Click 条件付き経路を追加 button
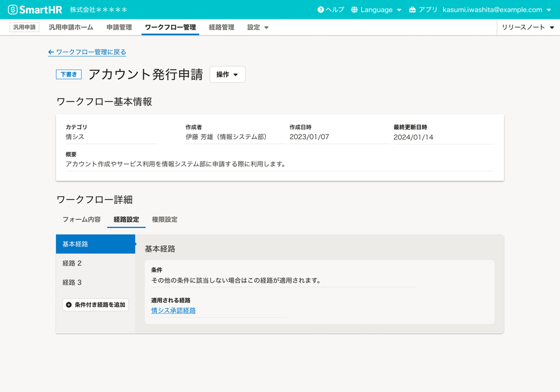The image size is (560, 392). point(95,305)
